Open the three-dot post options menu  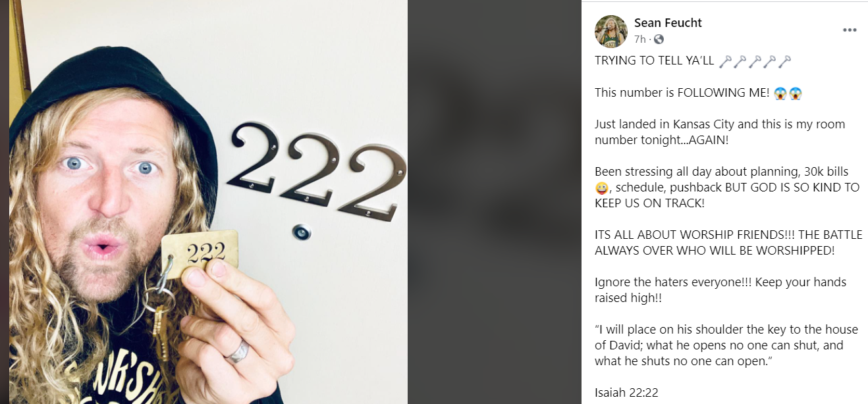coord(850,30)
